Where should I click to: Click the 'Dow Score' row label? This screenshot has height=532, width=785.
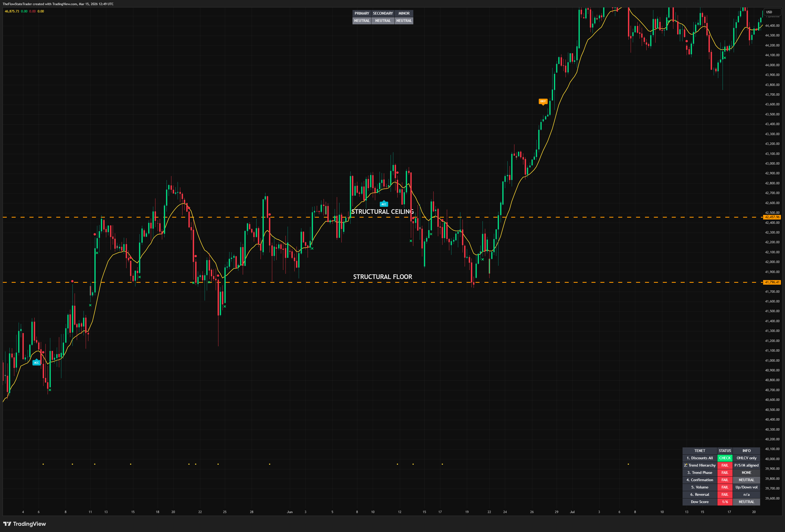[700, 502]
